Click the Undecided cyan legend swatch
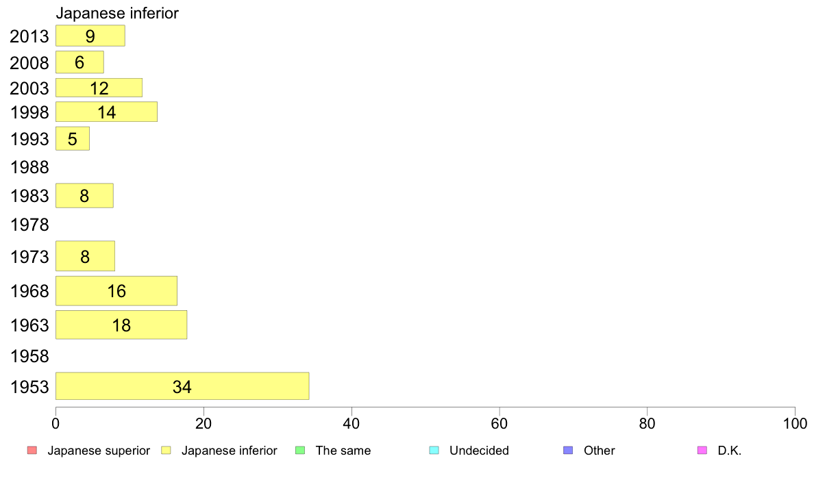Image resolution: width=814 pixels, height=504 pixels. [x=434, y=450]
